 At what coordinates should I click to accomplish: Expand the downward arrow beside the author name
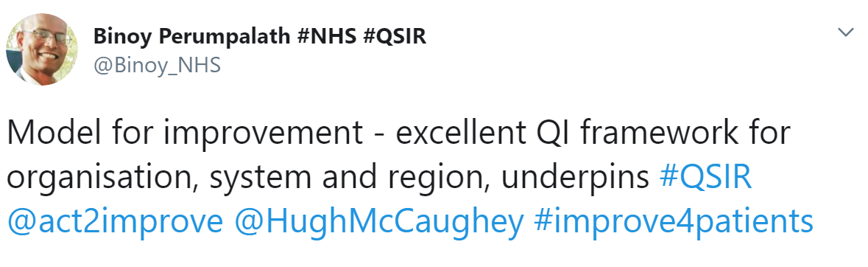pyautogui.click(x=846, y=32)
